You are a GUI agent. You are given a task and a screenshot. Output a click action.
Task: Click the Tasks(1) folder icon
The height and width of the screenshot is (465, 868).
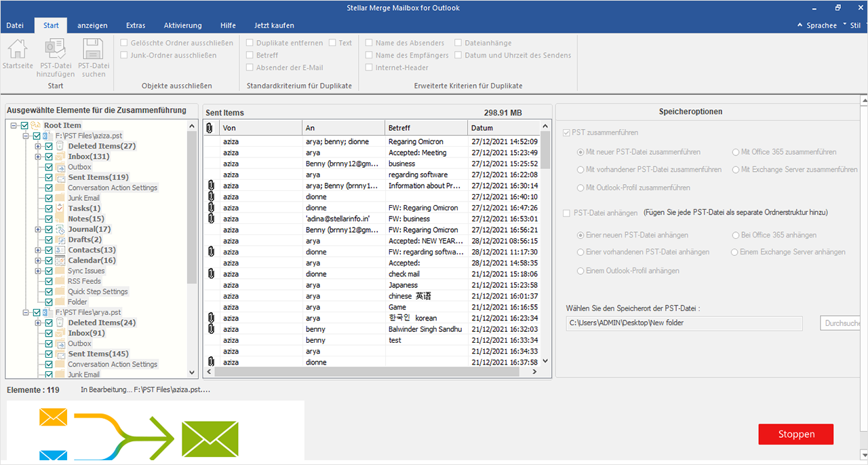pos(60,208)
